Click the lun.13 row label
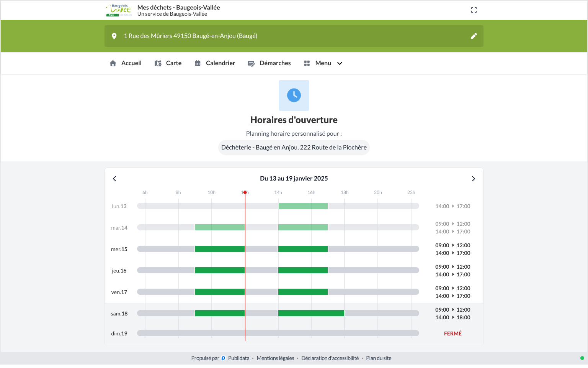The width and height of the screenshot is (588, 368). tap(119, 206)
